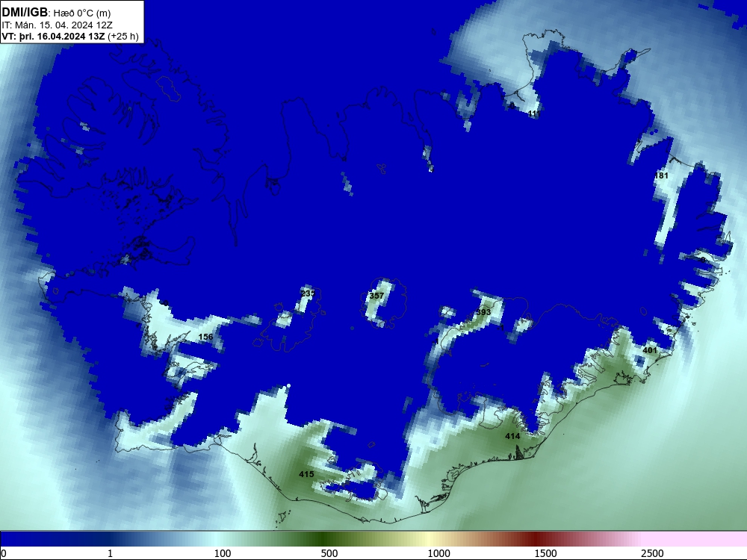Click the color scale tick label 0

(x=4, y=553)
